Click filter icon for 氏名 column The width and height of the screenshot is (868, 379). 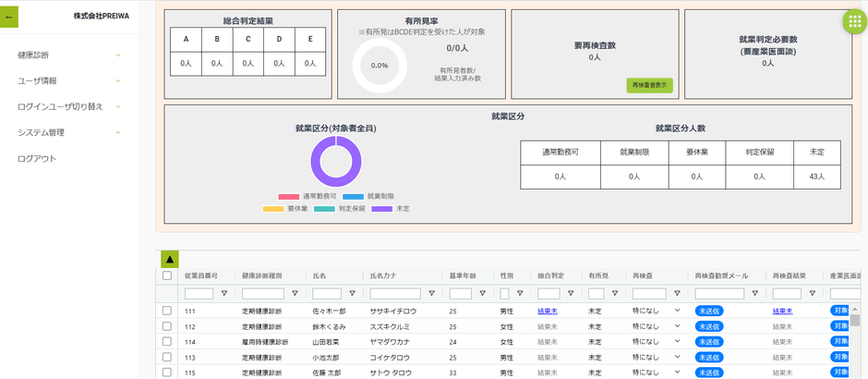pyautogui.click(x=356, y=294)
